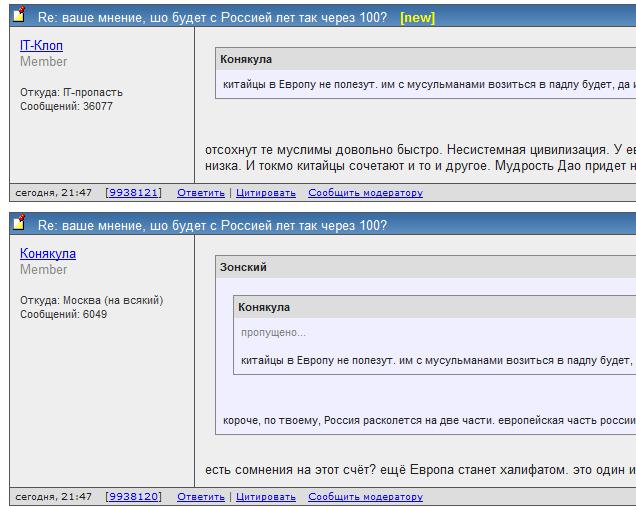Report IT-Клоп's post via Сообщить модератору

point(365,193)
